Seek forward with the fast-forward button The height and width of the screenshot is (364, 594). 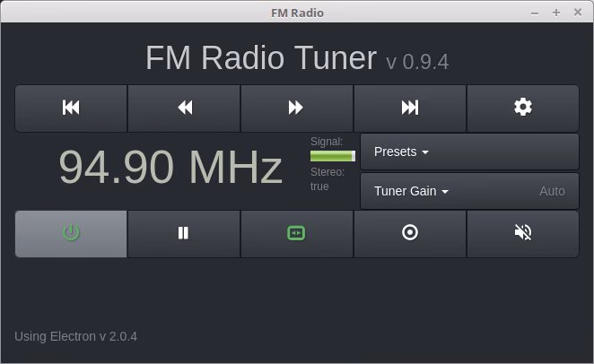(x=297, y=108)
